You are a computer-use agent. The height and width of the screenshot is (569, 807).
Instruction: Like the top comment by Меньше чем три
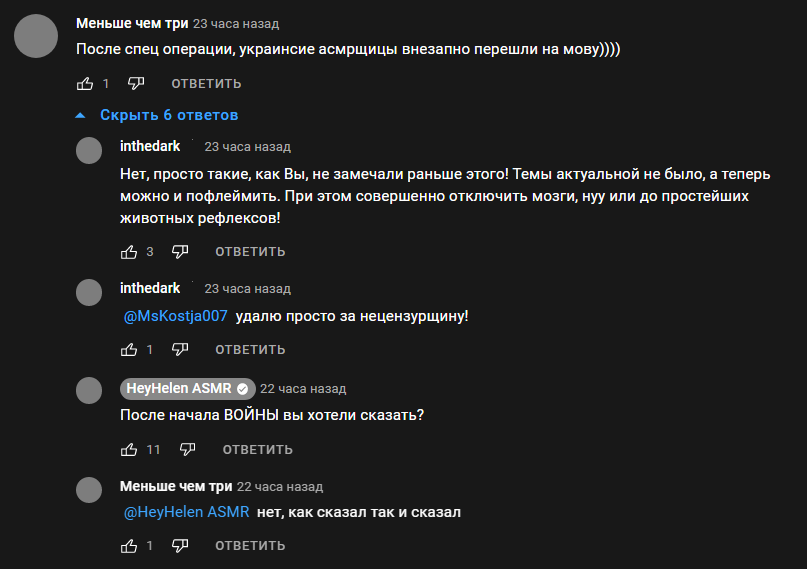tap(85, 83)
